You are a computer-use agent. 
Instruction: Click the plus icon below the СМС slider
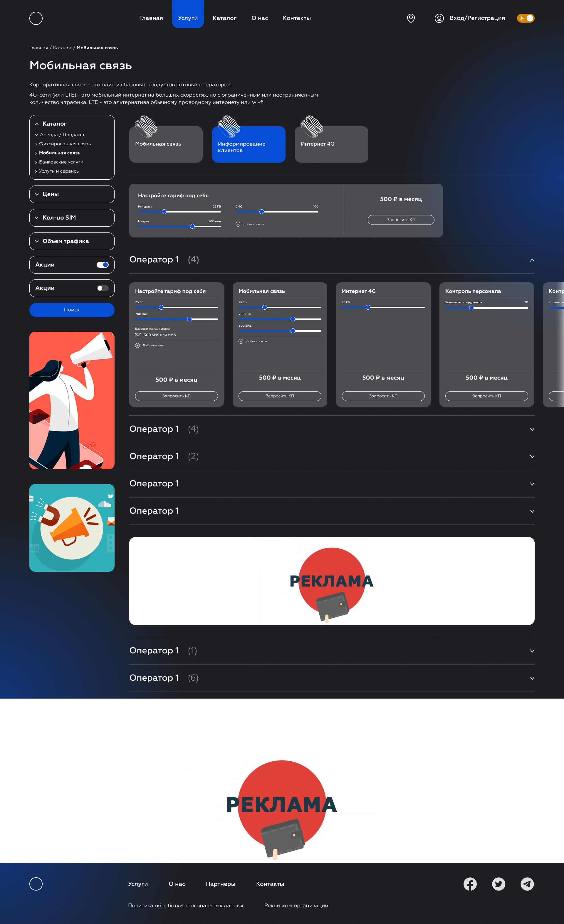[x=238, y=224]
